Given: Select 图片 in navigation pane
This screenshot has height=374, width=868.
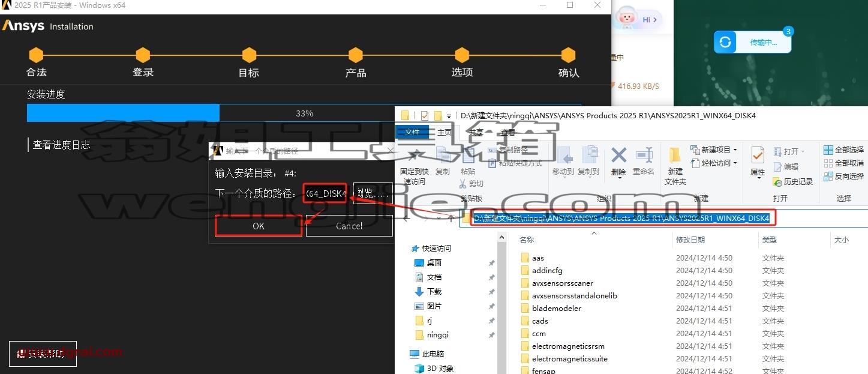Looking at the screenshot, I should 434,306.
